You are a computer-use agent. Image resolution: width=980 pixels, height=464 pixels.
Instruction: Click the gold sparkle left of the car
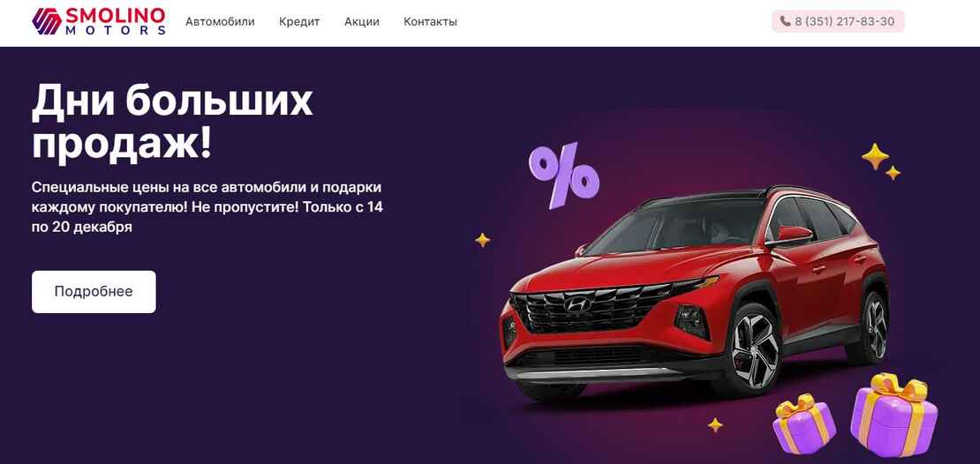[483, 240]
